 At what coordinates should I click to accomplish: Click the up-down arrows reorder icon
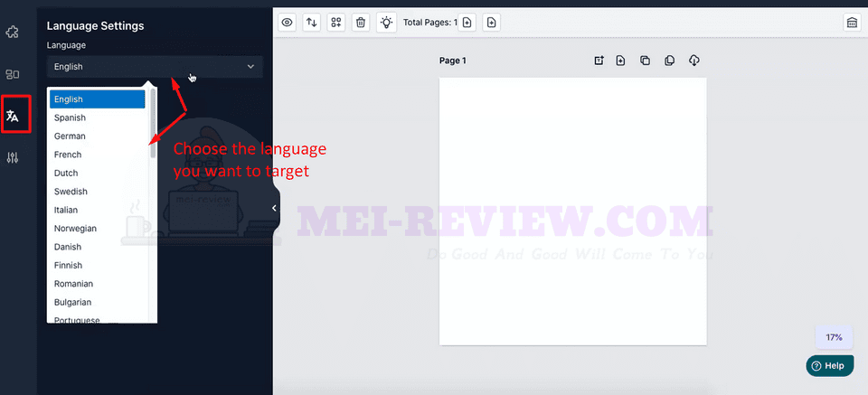(312, 22)
